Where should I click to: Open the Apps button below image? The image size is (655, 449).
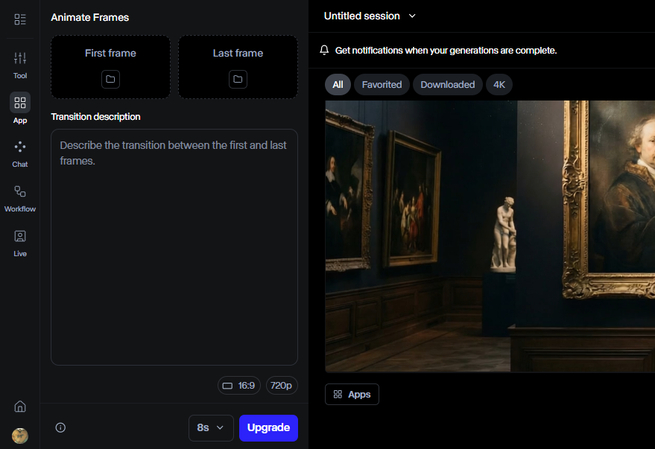[x=351, y=394]
